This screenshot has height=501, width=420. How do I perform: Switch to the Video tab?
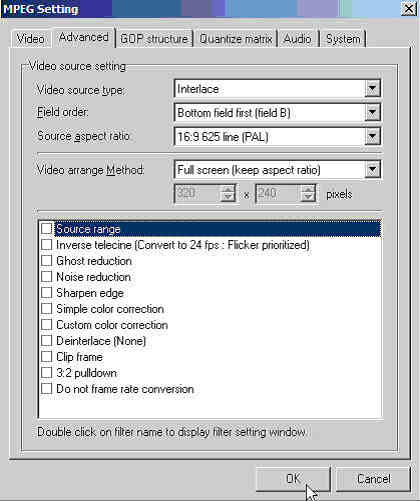pos(30,39)
